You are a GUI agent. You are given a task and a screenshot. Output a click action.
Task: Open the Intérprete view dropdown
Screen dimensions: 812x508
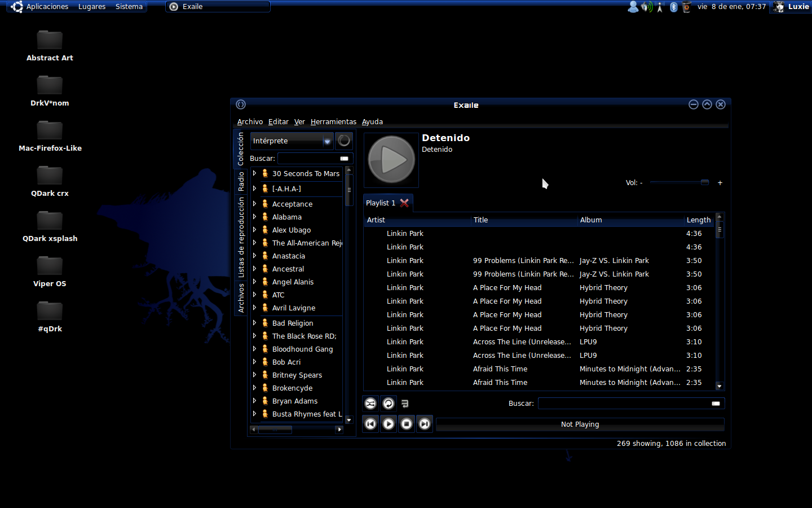292,141
